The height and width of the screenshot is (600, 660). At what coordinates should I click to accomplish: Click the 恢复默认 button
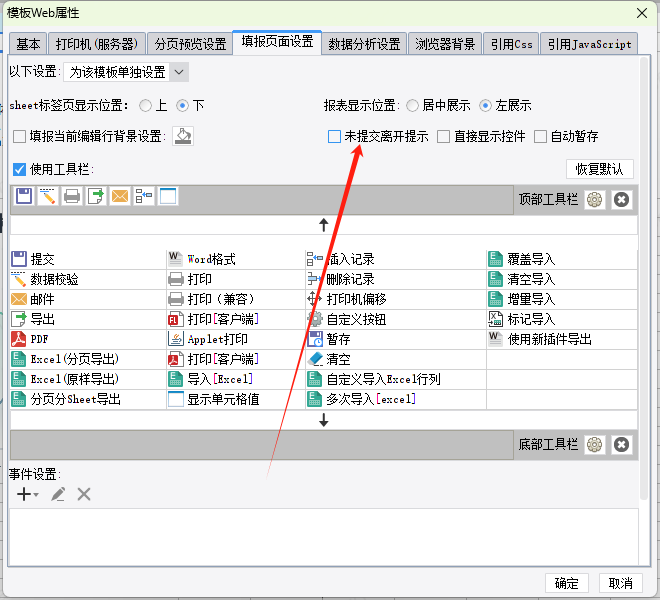599,169
